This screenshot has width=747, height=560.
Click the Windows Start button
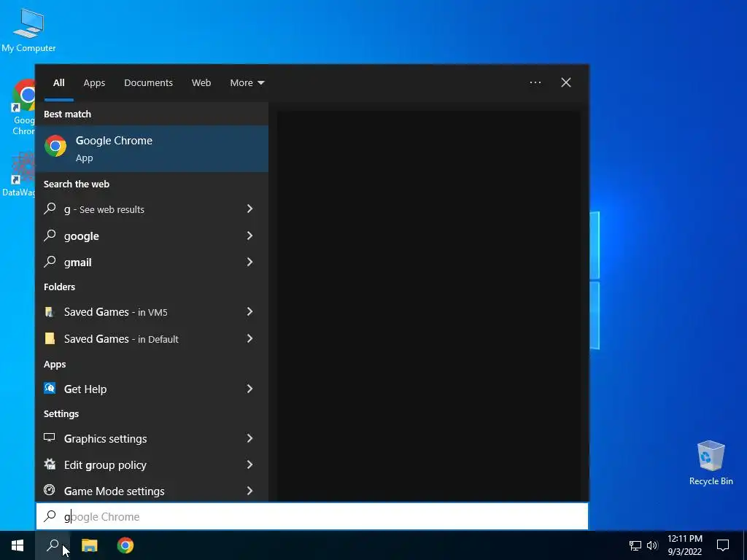tap(18, 545)
